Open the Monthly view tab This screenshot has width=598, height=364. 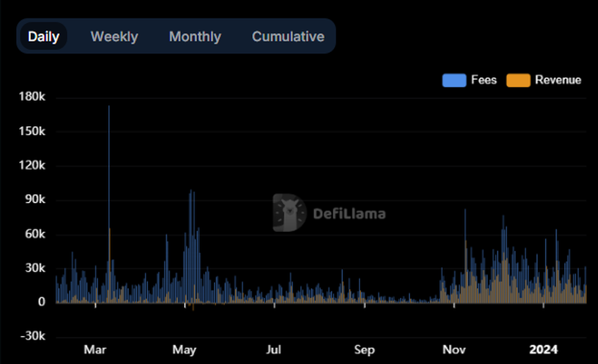195,37
